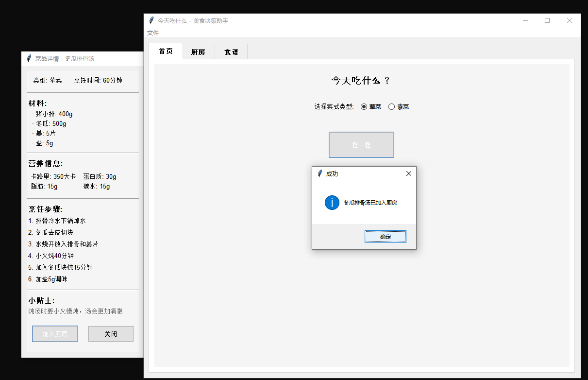Switch to the 食谱 tab
This screenshot has width=588, height=380.
pyautogui.click(x=231, y=52)
